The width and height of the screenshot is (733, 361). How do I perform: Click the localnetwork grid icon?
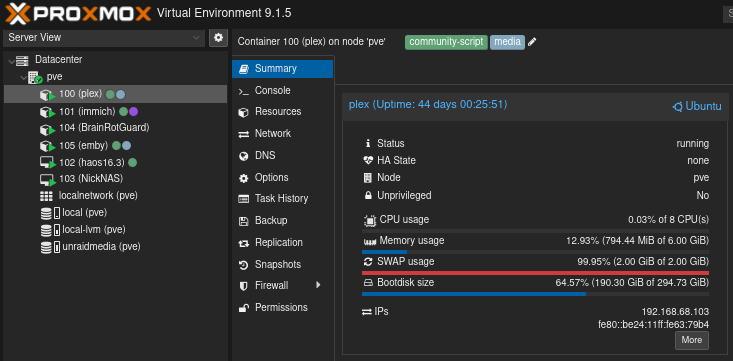tap(46, 196)
